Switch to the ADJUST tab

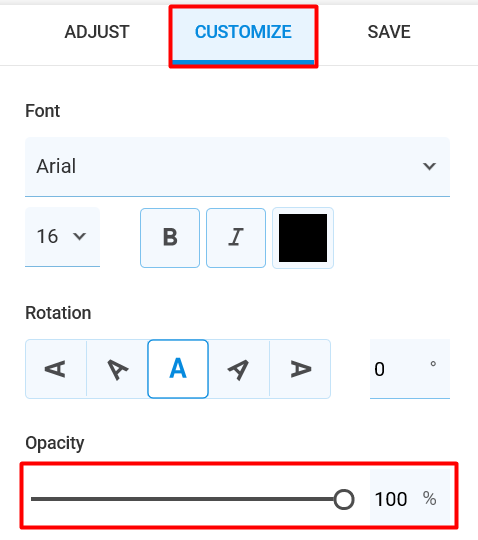(x=97, y=32)
